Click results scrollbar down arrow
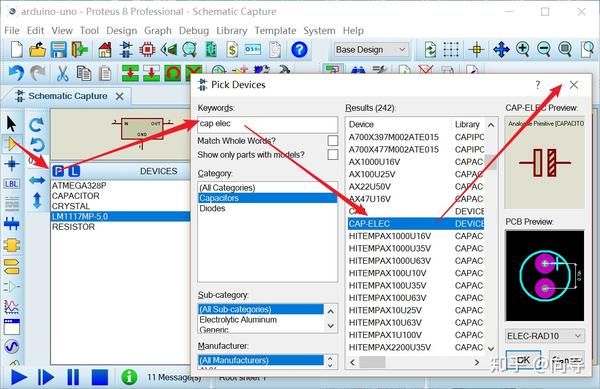The image size is (600, 389). pyautogui.click(x=491, y=348)
